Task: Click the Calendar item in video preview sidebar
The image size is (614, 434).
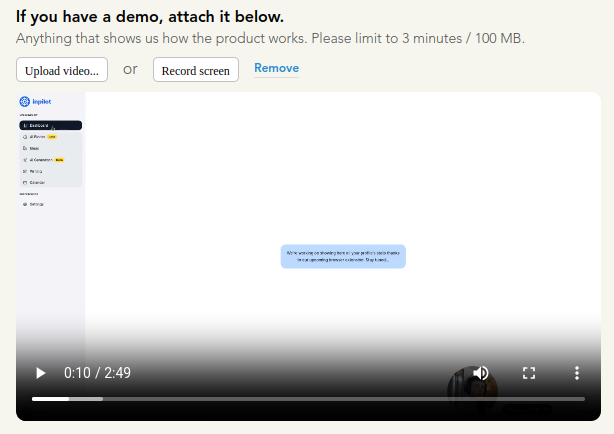Action: coord(34,183)
